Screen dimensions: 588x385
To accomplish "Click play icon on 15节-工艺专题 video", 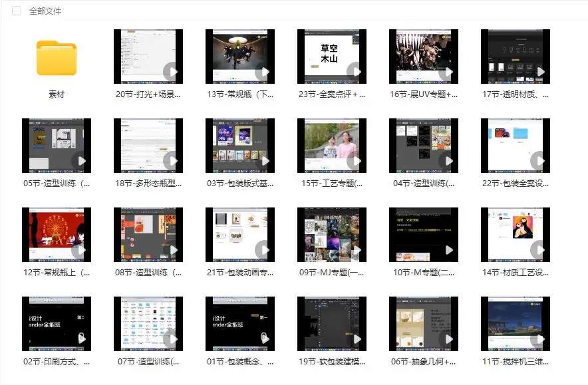I will pyautogui.click(x=355, y=160).
